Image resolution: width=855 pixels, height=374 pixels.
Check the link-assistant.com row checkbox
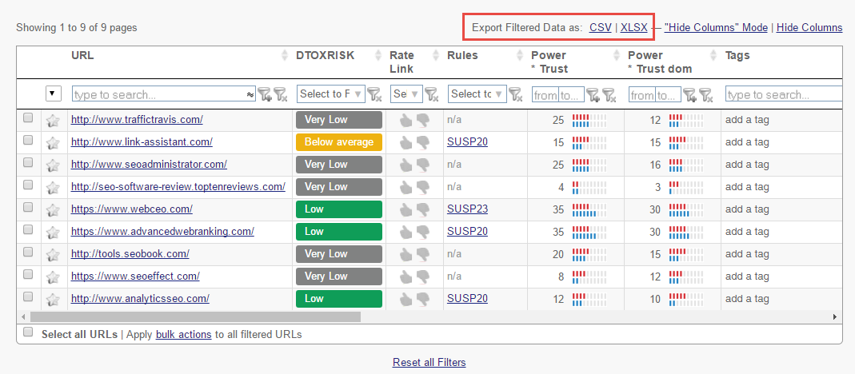pyautogui.click(x=28, y=140)
